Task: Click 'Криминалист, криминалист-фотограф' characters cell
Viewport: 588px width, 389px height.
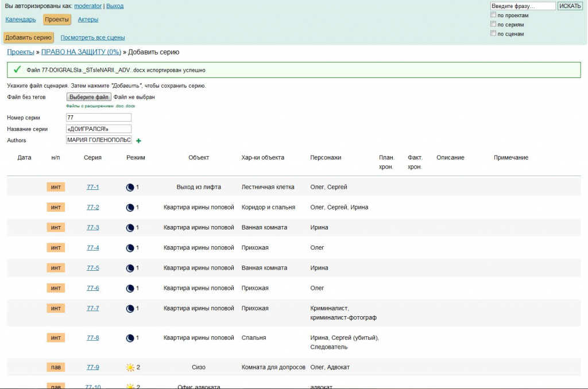Action: (343, 313)
